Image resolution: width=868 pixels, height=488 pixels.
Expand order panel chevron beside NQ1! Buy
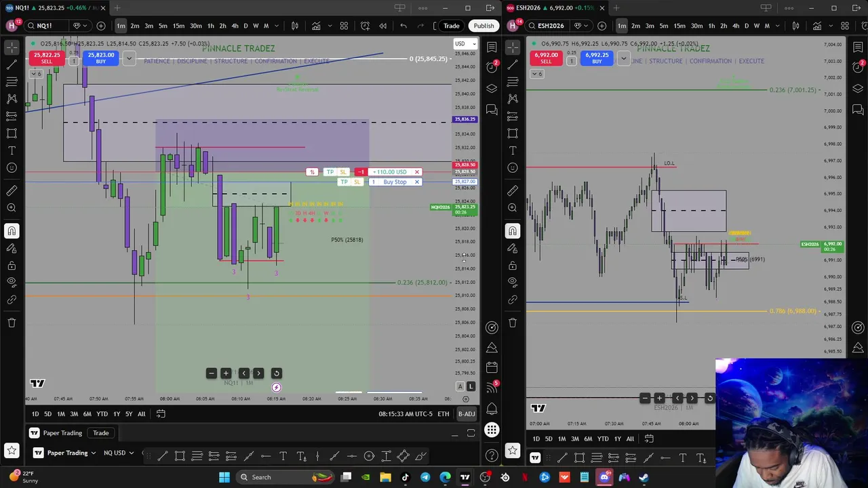point(129,58)
